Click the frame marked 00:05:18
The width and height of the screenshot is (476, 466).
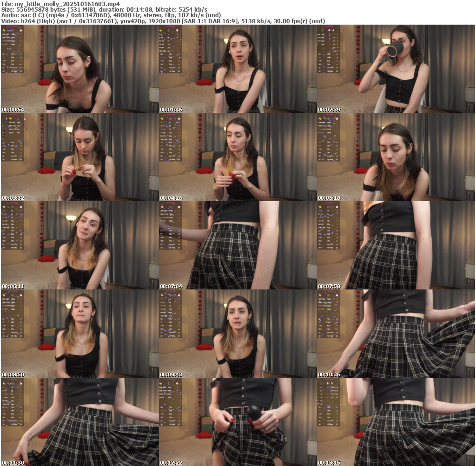(x=396, y=157)
